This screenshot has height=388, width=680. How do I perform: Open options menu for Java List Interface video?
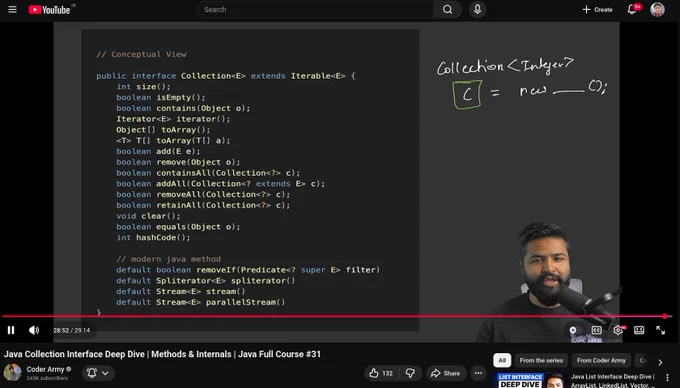point(668,378)
